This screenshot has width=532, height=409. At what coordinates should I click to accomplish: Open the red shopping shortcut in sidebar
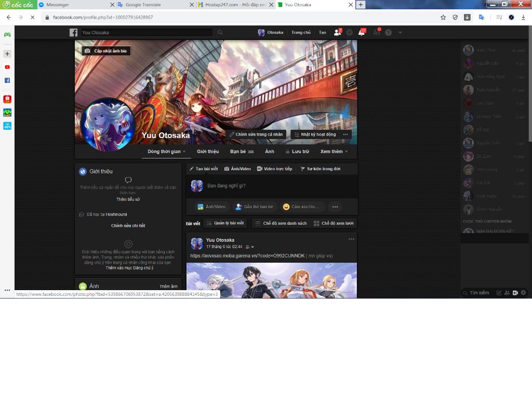[x=7, y=99]
